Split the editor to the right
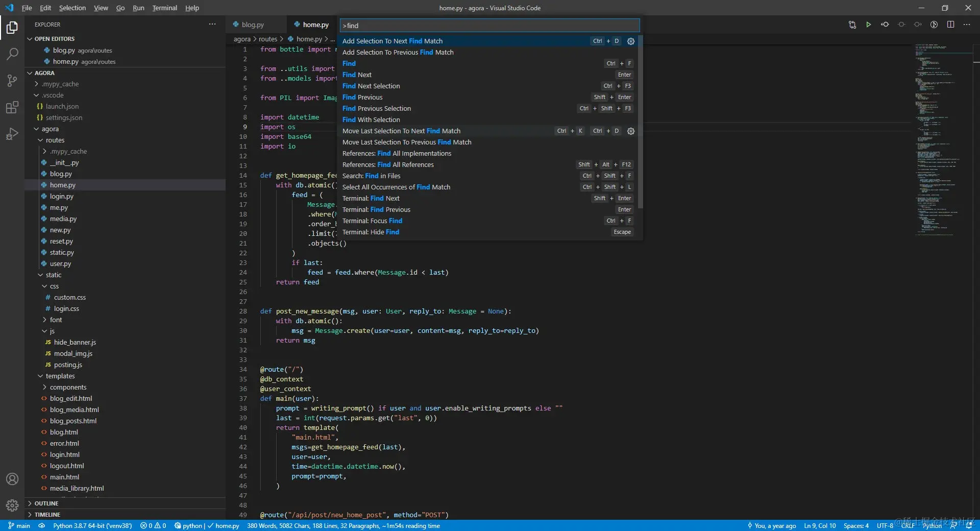980x531 pixels. pyautogui.click(x=950, y=25)
